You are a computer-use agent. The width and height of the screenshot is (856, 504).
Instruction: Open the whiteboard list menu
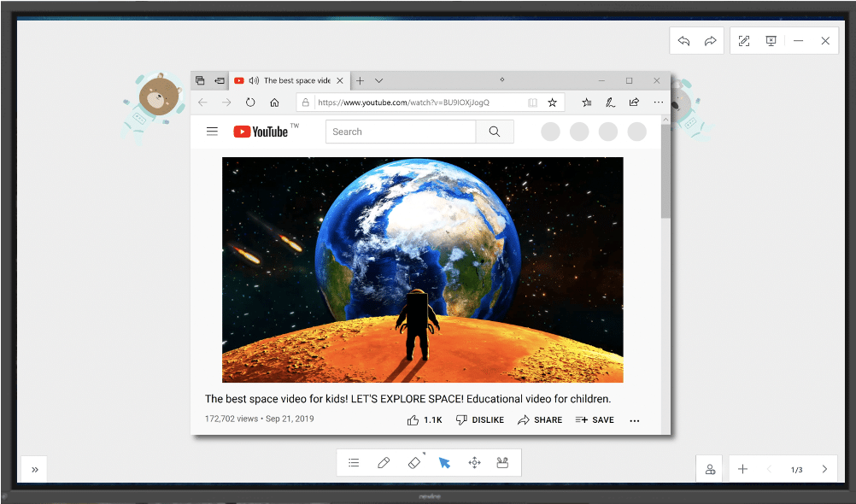[354, 463]
